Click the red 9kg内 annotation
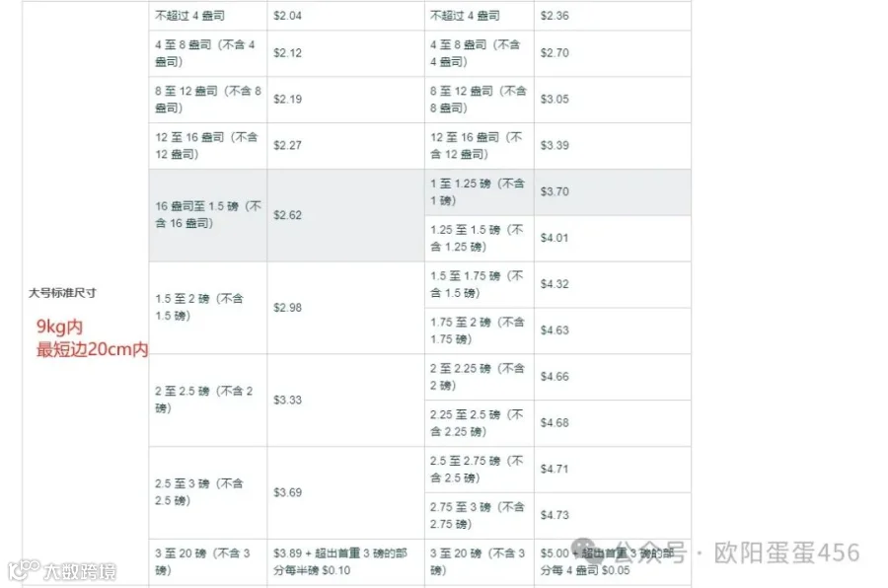The image size is (888, 588). pyautogui.click(x=59, y=327)
